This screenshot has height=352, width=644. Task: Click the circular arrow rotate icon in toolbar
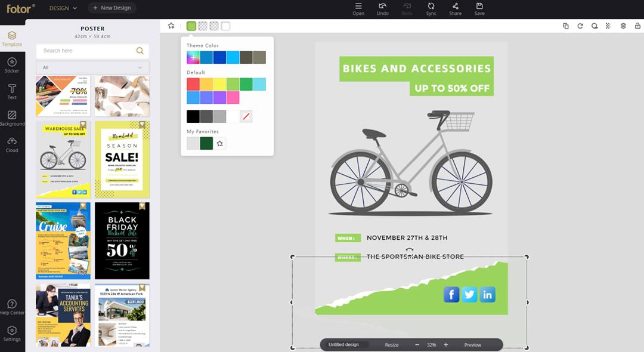coord(580,26)
